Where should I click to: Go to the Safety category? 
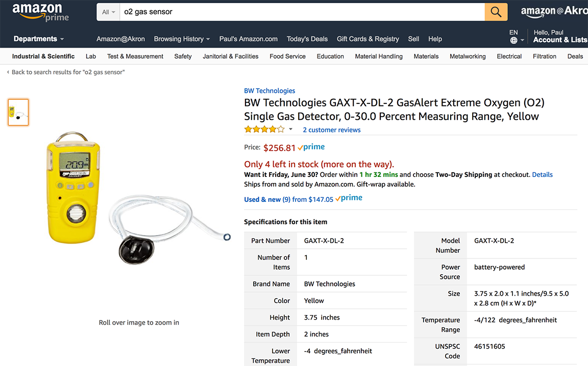183,57
